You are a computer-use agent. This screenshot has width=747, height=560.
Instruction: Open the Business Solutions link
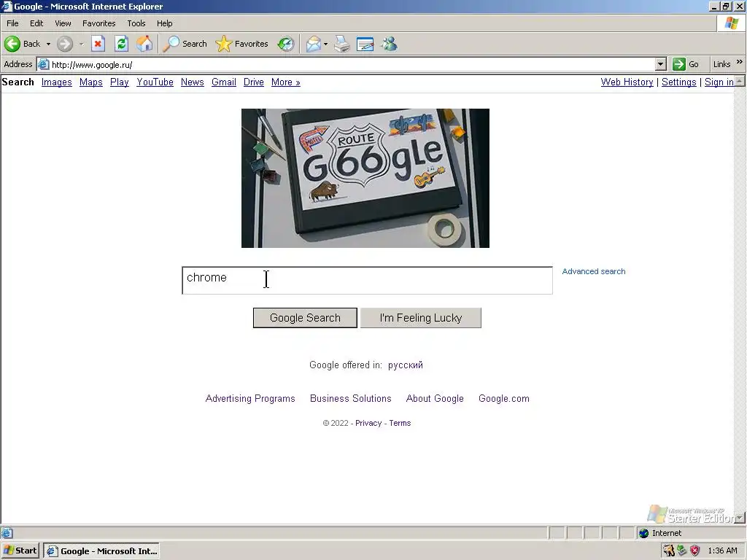(351, 399)
